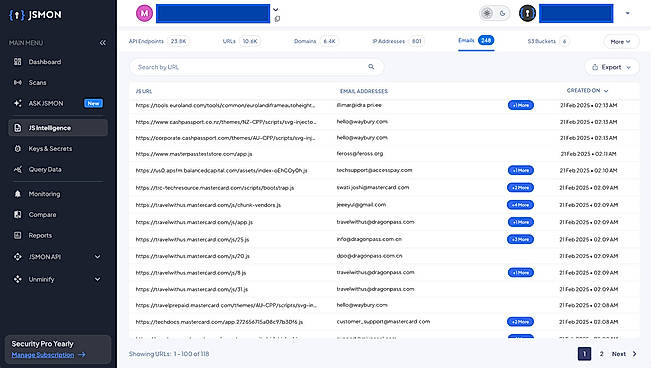Copy the workspace name icon
The height and width of the screenshot is (368, 651).
point(277,19)
